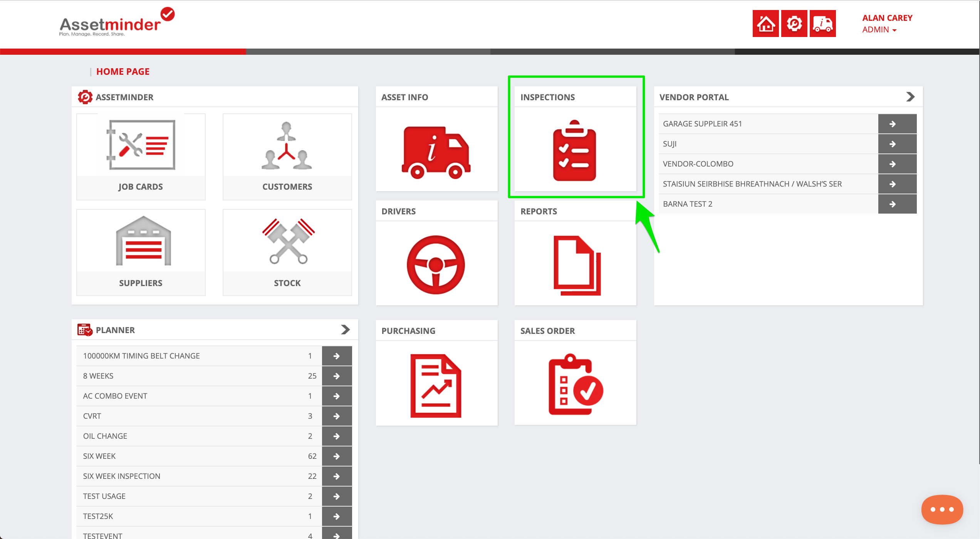
Task: Open Purchasing chart document icon
Action: point(436,386)
